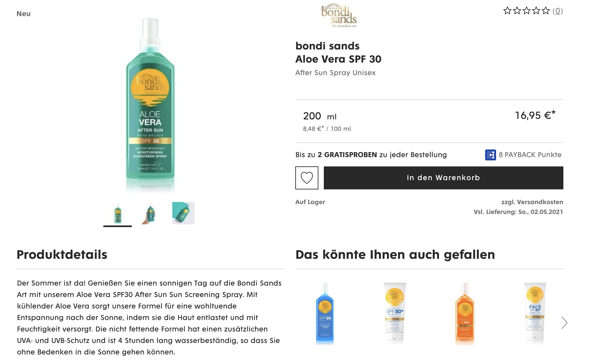Click the In den Warenkorb button

(443, 178)
